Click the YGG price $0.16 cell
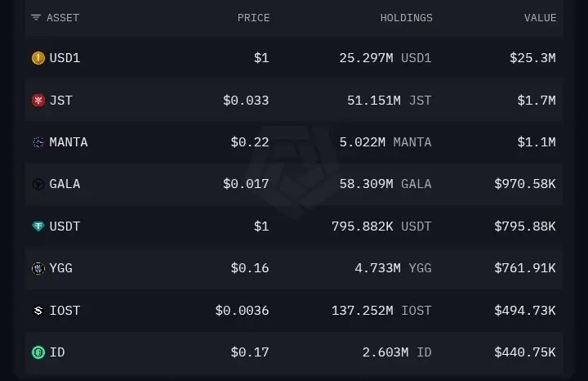Viewport: 588px width, 381px height. point(250,268)
